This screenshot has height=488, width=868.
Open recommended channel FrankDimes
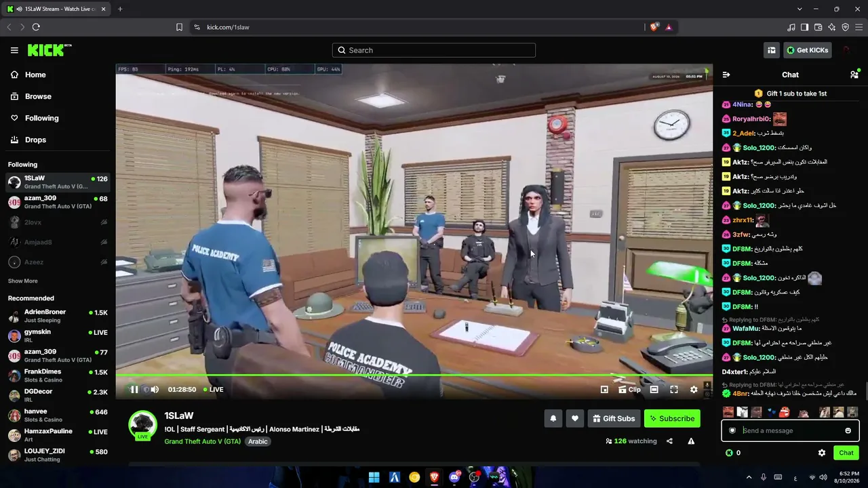pos(58,375)
